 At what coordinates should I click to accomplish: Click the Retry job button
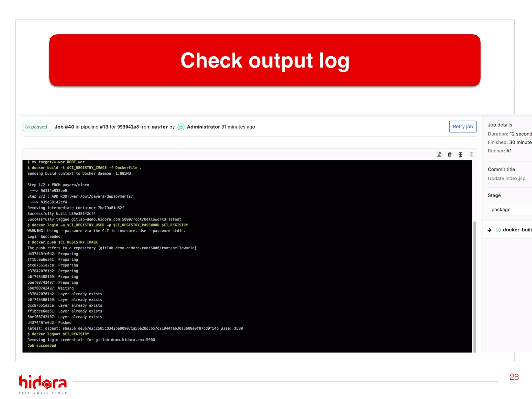coord(463,127)
